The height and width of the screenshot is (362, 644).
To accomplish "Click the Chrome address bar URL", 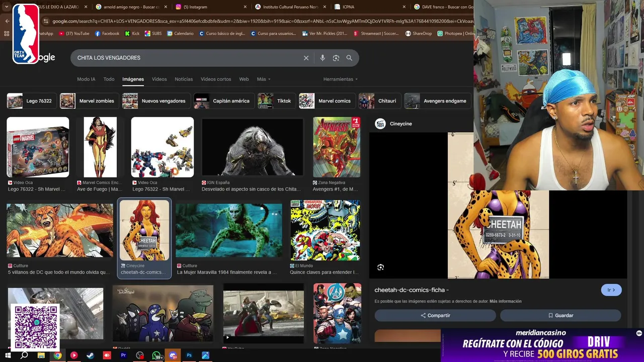I will [262, 21].
